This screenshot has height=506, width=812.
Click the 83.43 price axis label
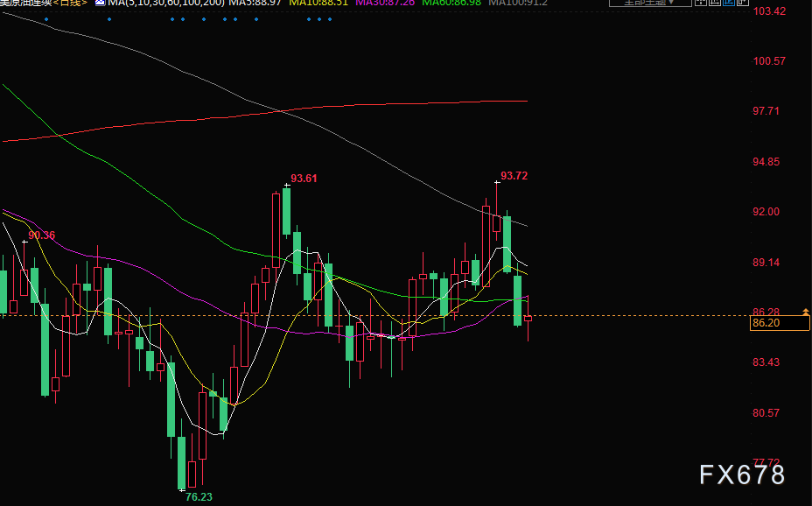coord(766,362)
